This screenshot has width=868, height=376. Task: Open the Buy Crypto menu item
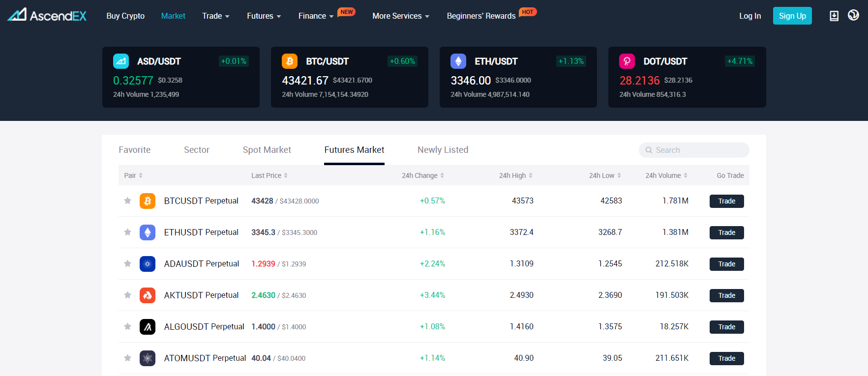(x=125, y=16)
